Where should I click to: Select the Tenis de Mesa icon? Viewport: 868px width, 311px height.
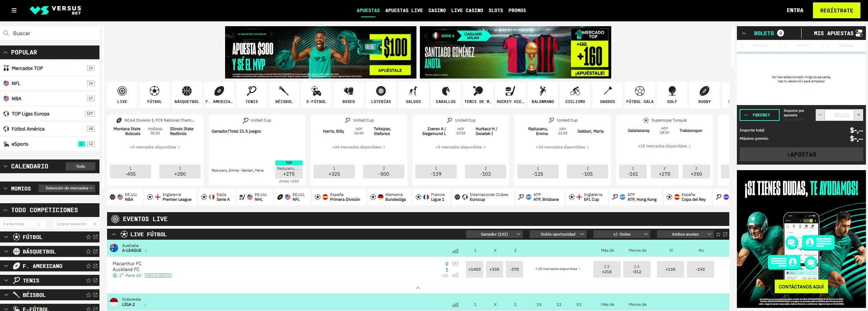[478, 95]
